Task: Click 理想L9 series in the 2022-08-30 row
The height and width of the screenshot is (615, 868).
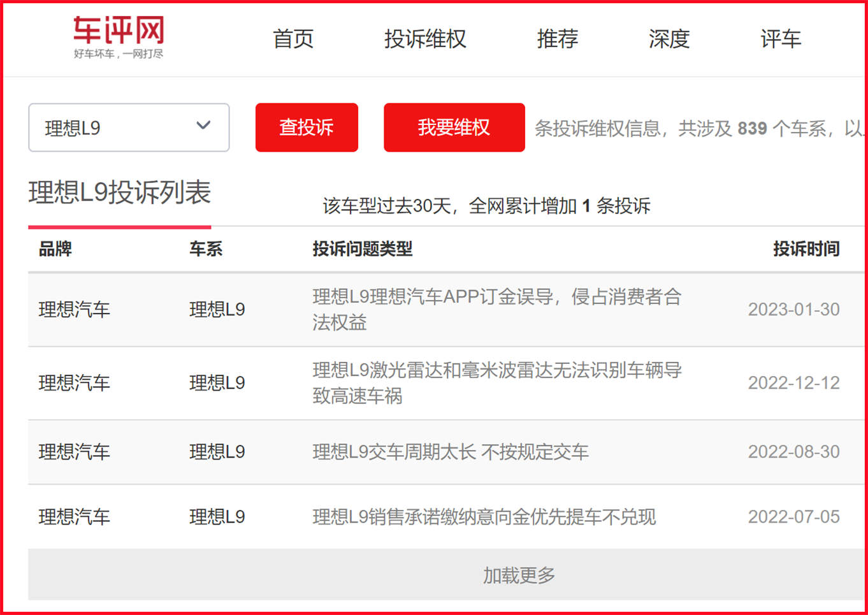Action: 217,452
